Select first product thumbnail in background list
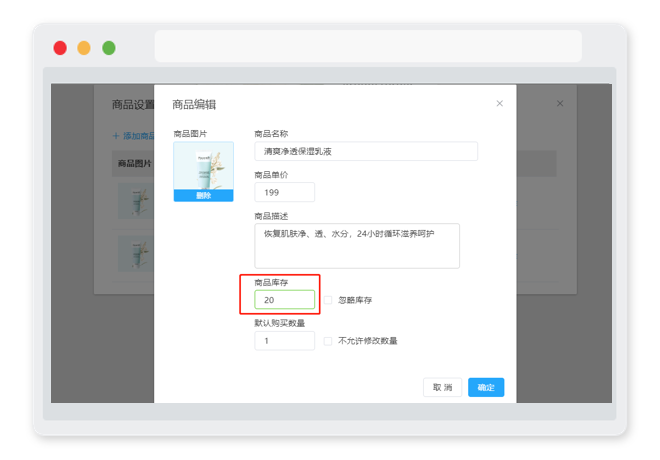The image size is (660, 460). click(x=136, y=201)
